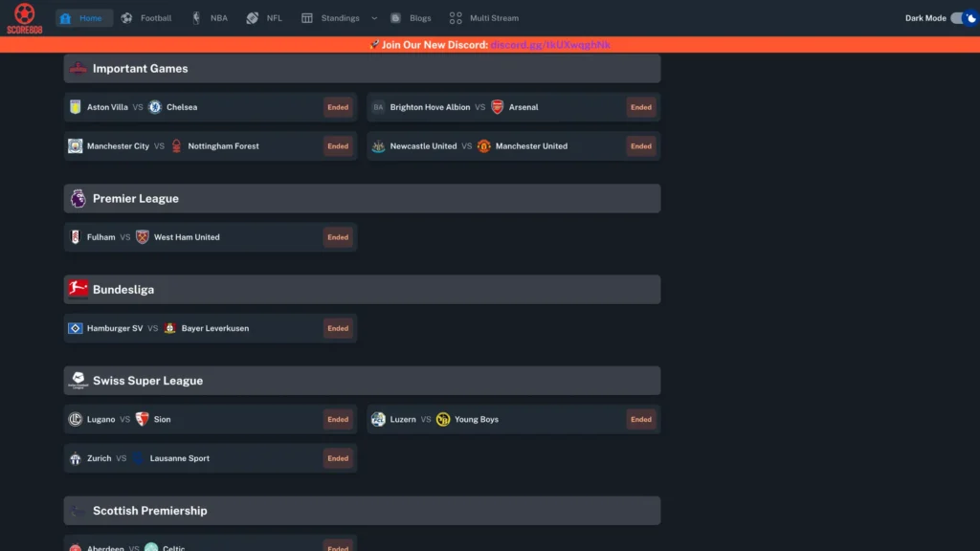
Task: Expand the Standings dropdown chevron
Action: click(374, 18)
